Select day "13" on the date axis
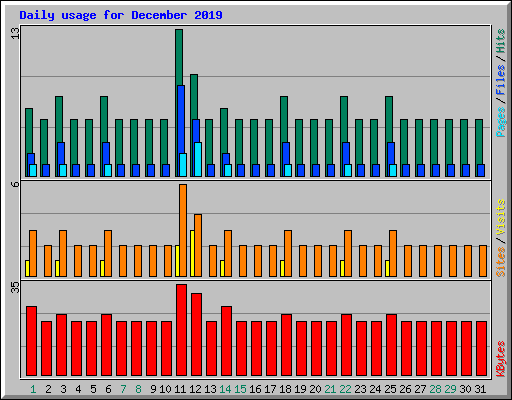 210,389
